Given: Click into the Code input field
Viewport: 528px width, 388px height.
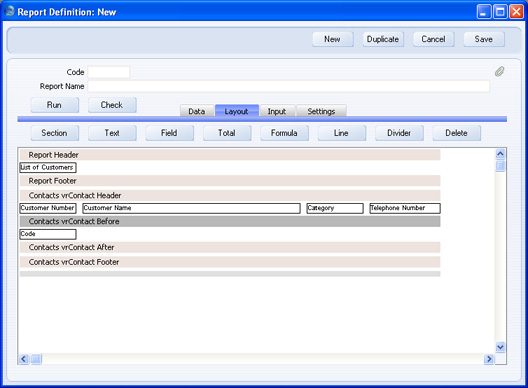Looking at the screenshot, I should pos(109,72).
